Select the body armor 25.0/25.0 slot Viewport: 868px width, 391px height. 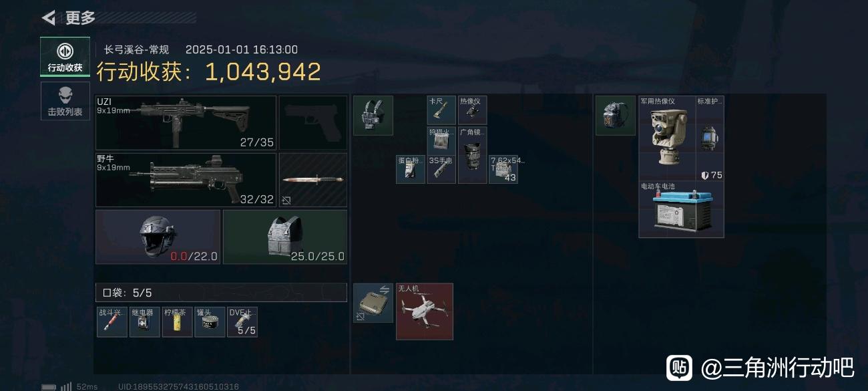point(285,237)
